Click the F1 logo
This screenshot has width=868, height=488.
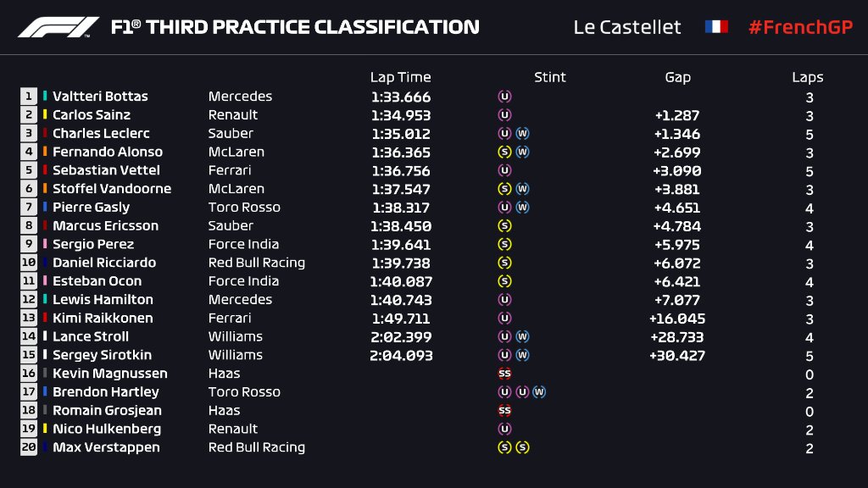(x=58, y=27)
